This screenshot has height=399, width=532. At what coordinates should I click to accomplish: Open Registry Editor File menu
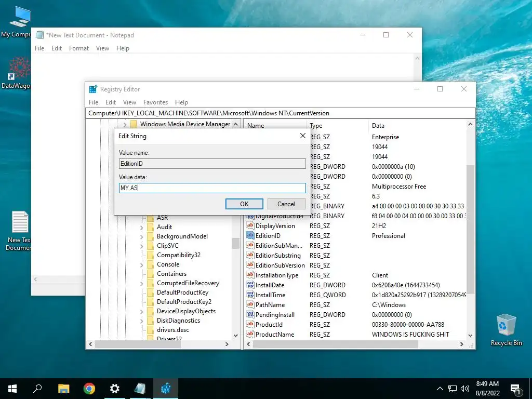[94, 102]
